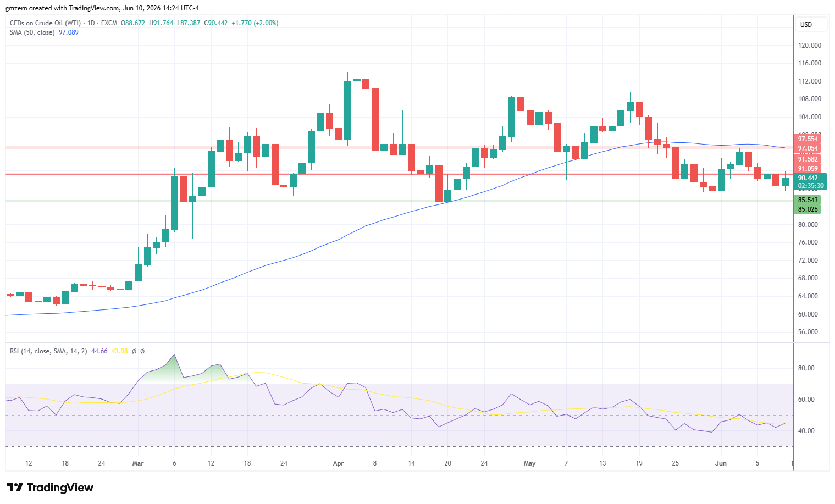Select the open value O88.672

(134, 23)
